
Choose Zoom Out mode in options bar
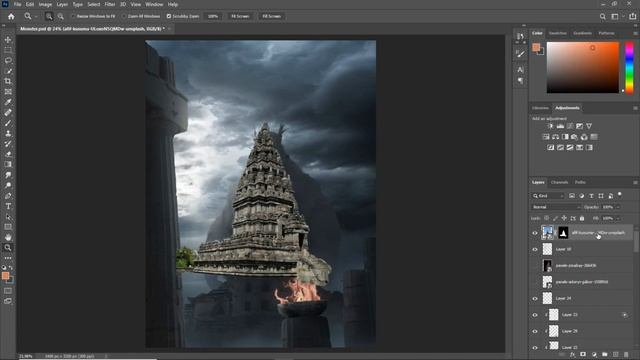(x=60, y=16)
